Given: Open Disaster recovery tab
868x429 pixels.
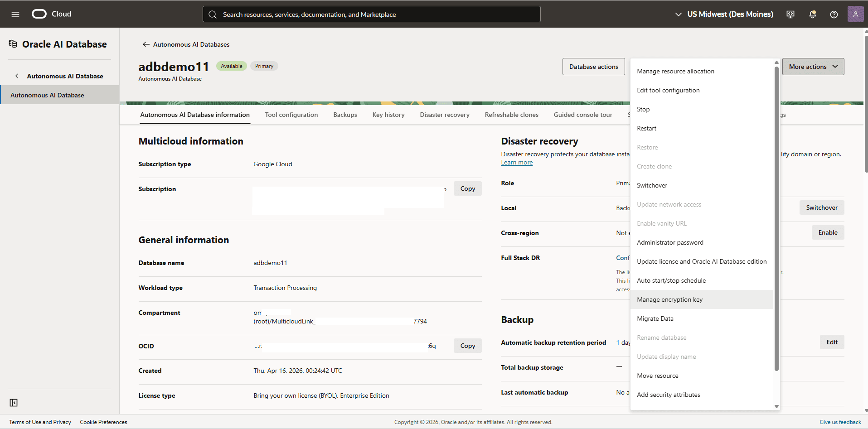Looking at the screenshot, I should (445, 115).
